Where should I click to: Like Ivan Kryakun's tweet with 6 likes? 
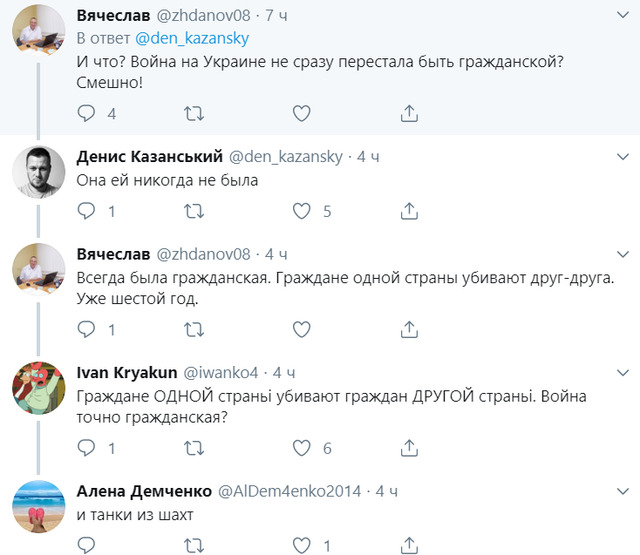coord(303,448)
